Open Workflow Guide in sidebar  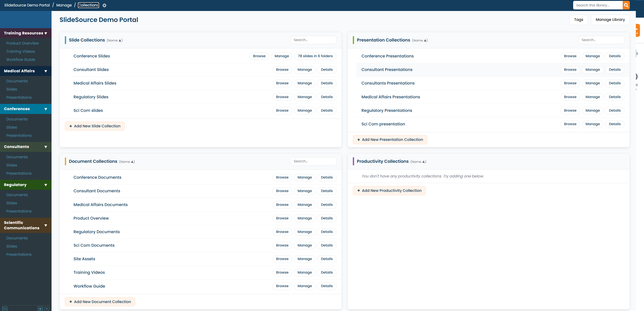click(x=21, y=60)
